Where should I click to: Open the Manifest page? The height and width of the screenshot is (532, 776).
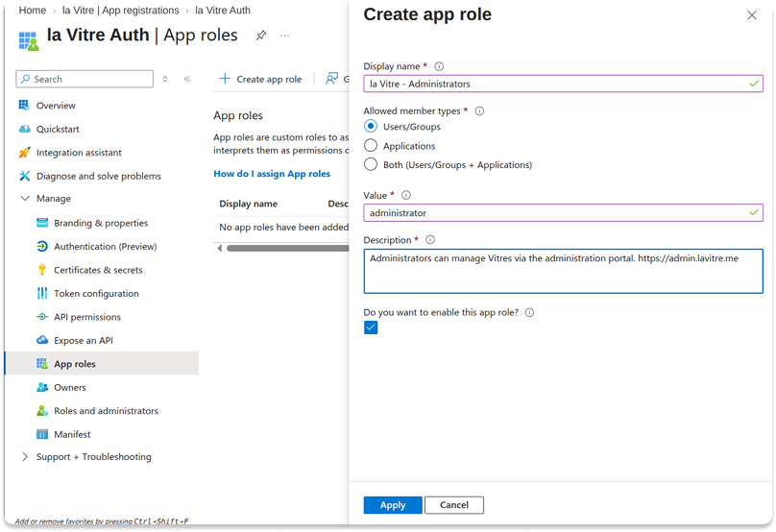(x=72, y=434)
